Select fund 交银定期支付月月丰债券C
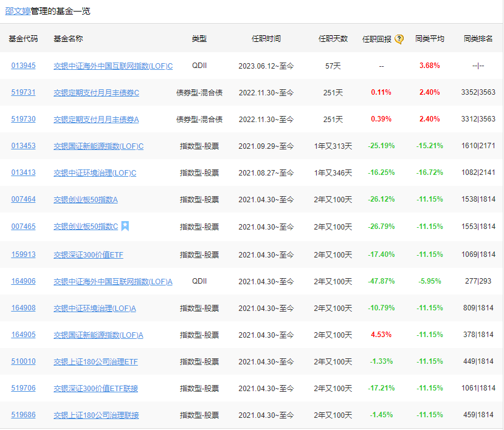The width and height of the screenshot is (504, 430). point(96,93)
